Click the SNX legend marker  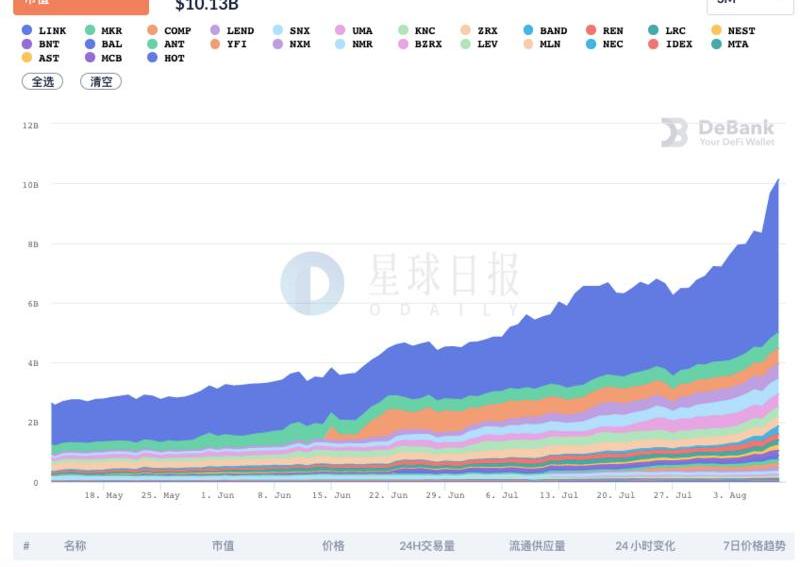[x=278, y=31]
